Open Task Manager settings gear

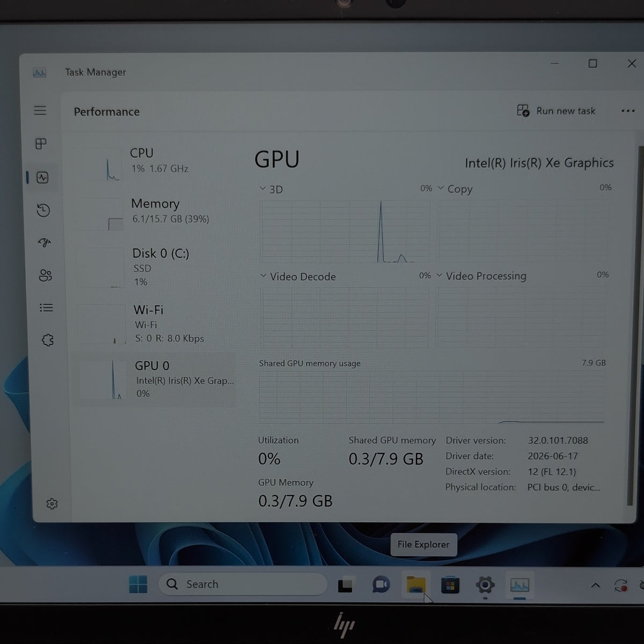pyautogui.click(x=52, y=504)
